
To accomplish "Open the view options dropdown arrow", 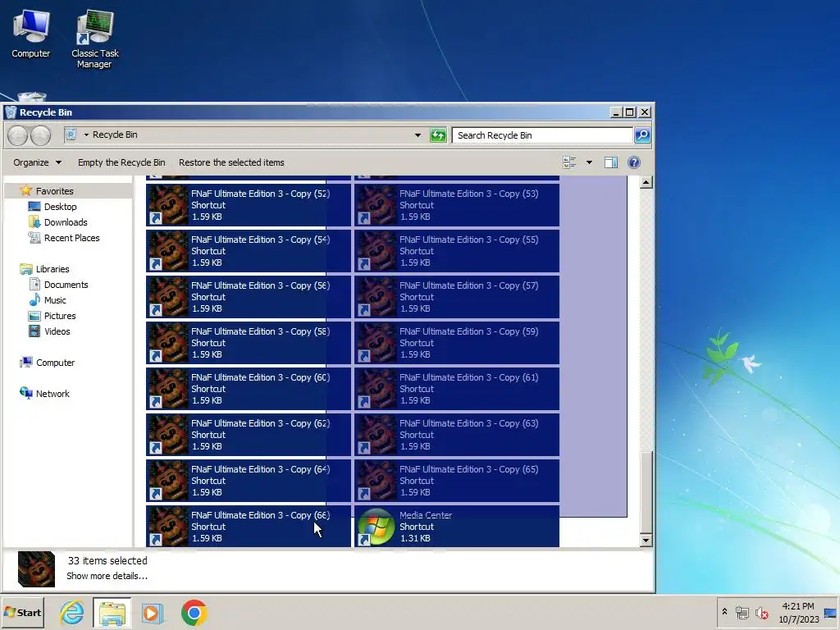I will click(589, 162).
